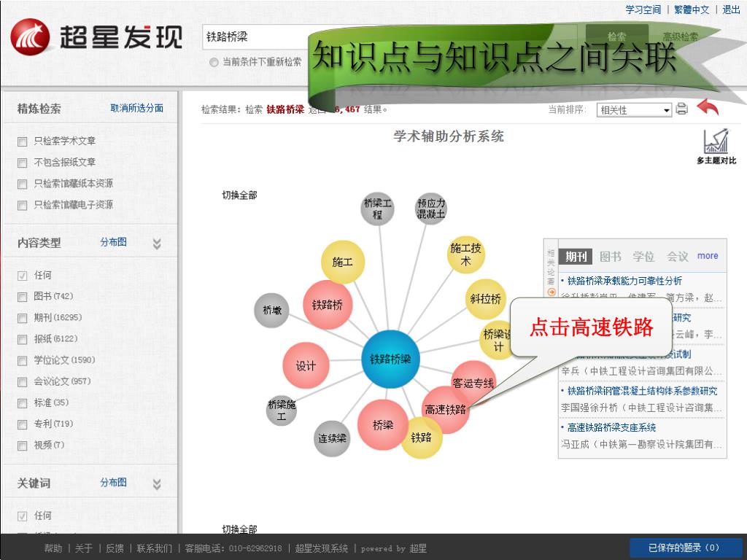
Task: Check 只检索馆藏电子资源 checkbox
Action: pyautogui.click(x=22, y=205)
